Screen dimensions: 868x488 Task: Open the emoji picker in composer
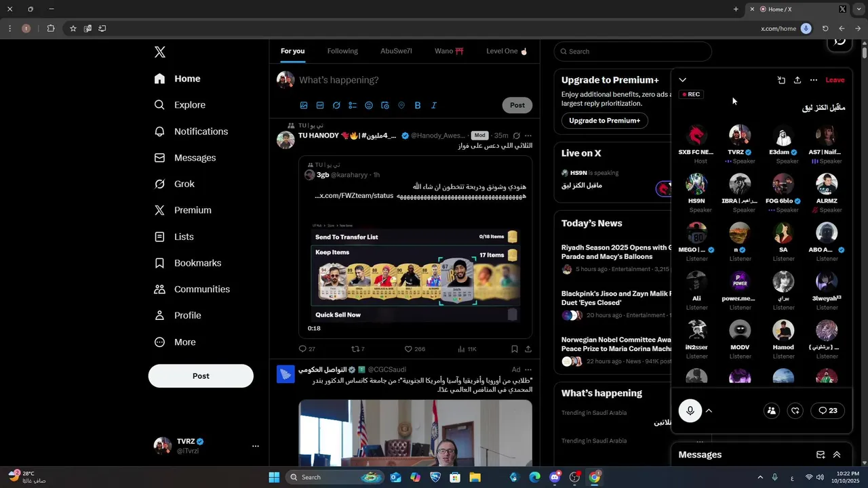369,105
